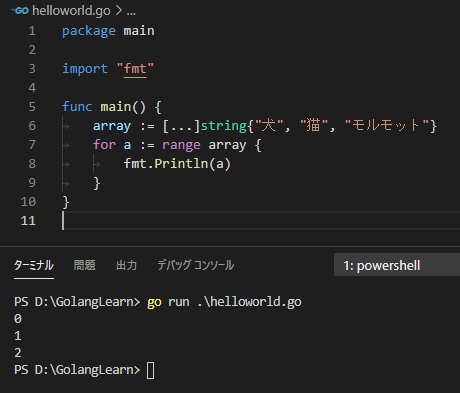Click the breadcrumb chevron separator
This screenshot has width=460, height=393.
118,11
